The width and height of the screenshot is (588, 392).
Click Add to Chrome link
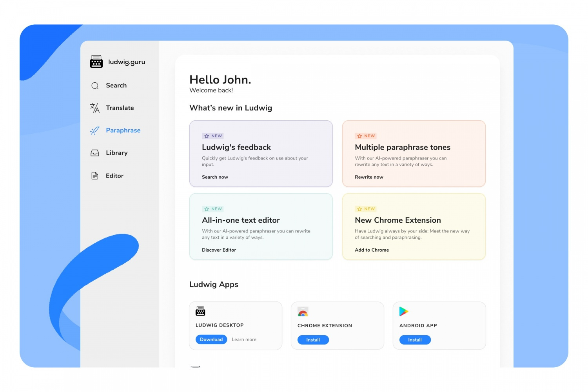pos(372,250)
